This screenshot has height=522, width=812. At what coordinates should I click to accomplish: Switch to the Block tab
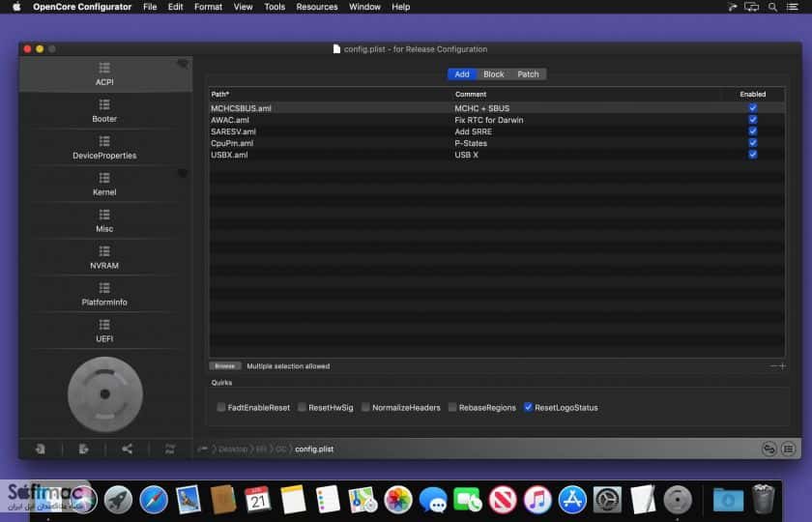494,74
